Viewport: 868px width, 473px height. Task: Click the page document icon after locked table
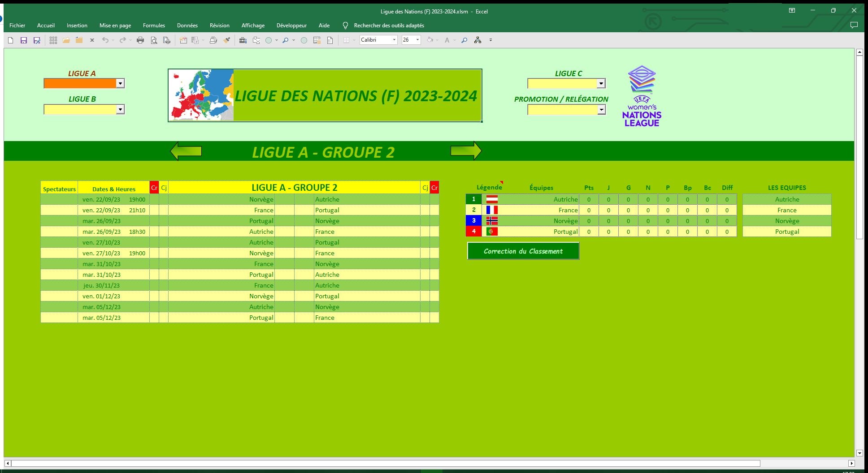[330, 40]
